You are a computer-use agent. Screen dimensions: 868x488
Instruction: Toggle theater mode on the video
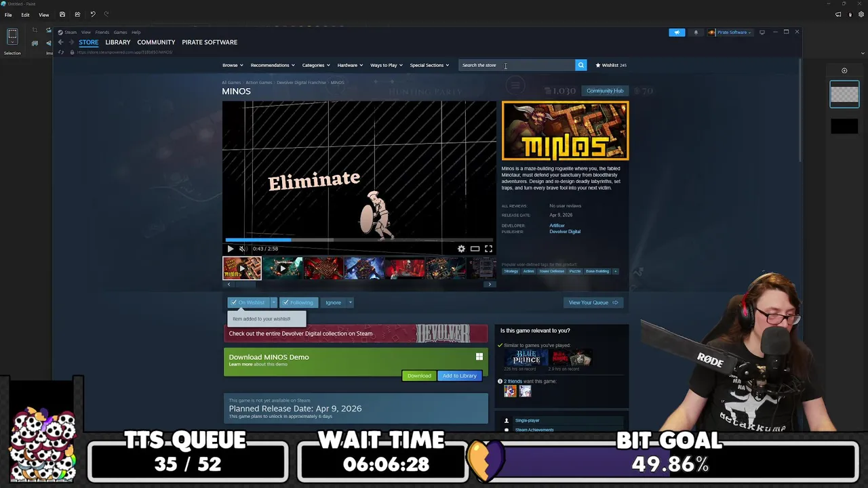click(x=475, y=249)
